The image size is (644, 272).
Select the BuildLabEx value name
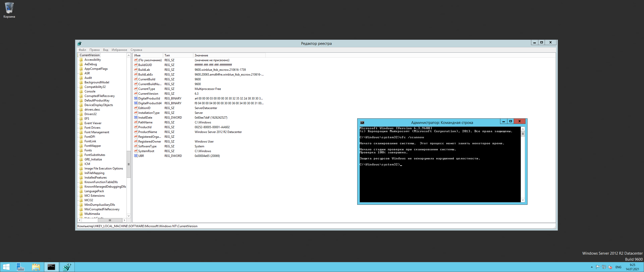point(145,75)
